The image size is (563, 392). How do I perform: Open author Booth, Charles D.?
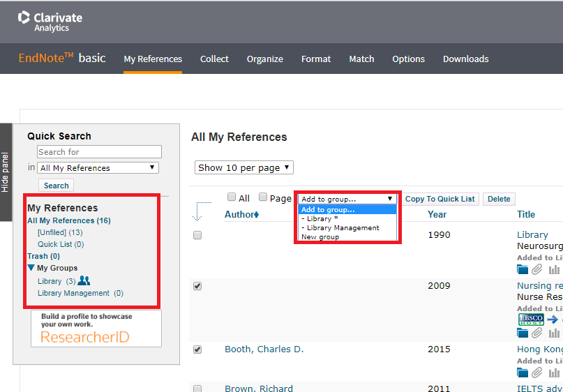point(264,349)
